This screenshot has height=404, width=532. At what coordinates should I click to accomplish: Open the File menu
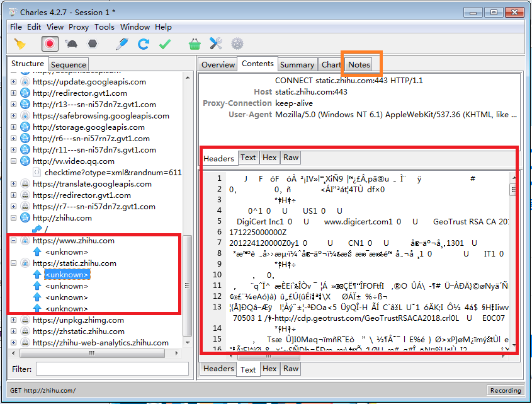[16, 27]
